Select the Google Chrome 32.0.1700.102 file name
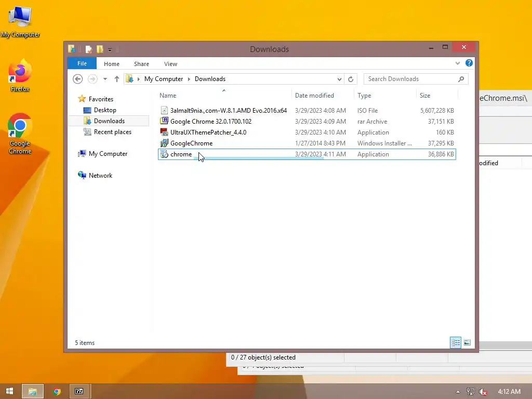532x399 pixels. (x=211, y=121)
